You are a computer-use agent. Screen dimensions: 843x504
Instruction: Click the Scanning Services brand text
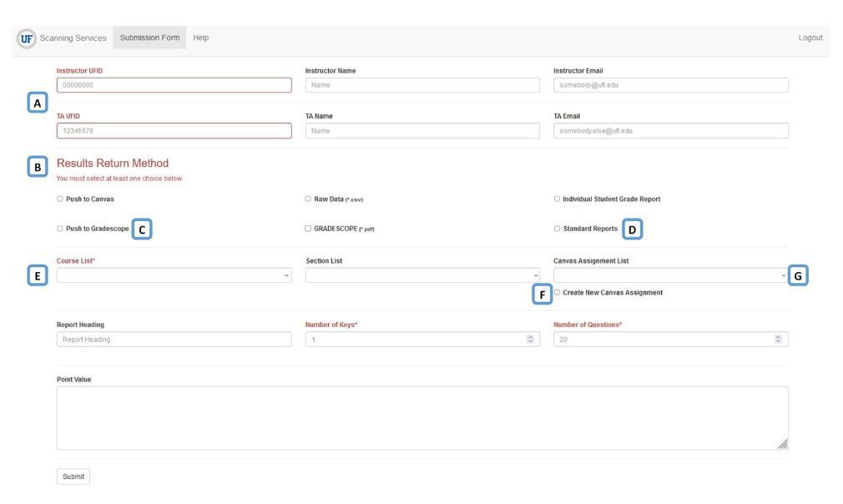click(73, 38)
